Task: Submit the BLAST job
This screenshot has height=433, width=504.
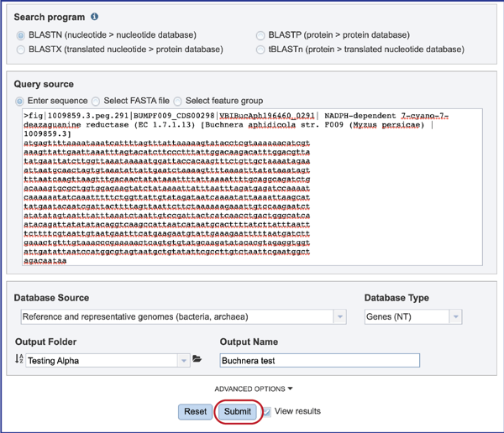Action: [238, 411]
